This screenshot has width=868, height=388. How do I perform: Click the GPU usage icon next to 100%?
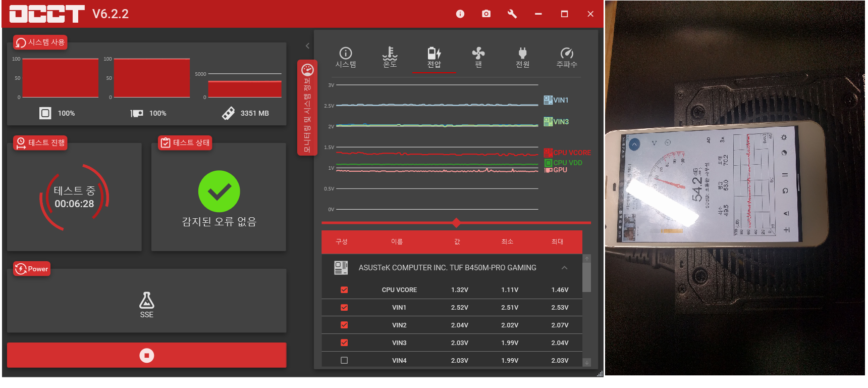137,113
